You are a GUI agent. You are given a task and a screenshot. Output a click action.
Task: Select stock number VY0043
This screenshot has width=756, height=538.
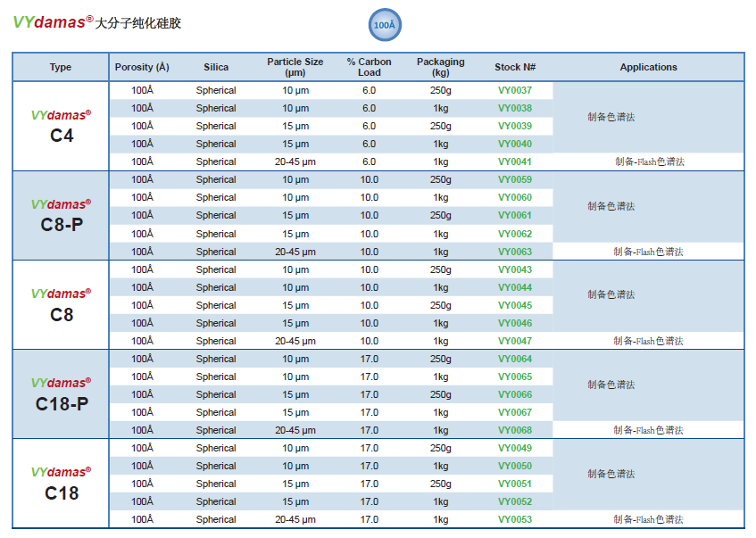pos(514,269)
